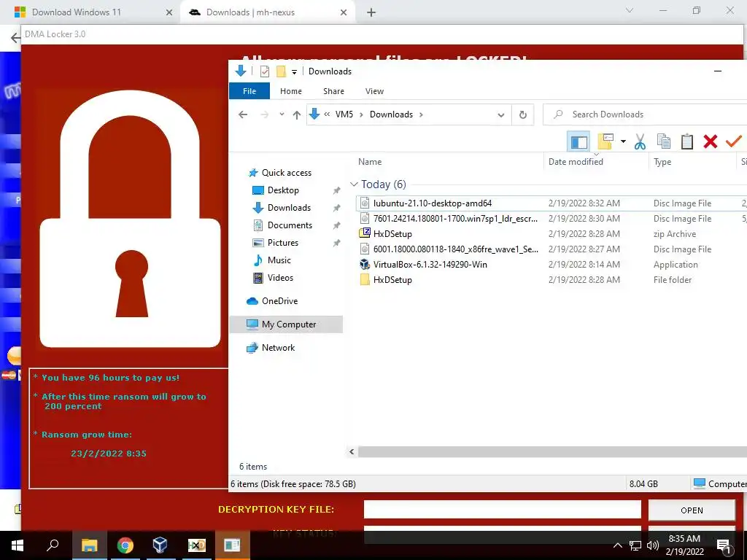Image resolution: width=747 pixels, height=560 pixels.
Task: Expand chevron after Downloads breadcrumb
Action: 421,114
